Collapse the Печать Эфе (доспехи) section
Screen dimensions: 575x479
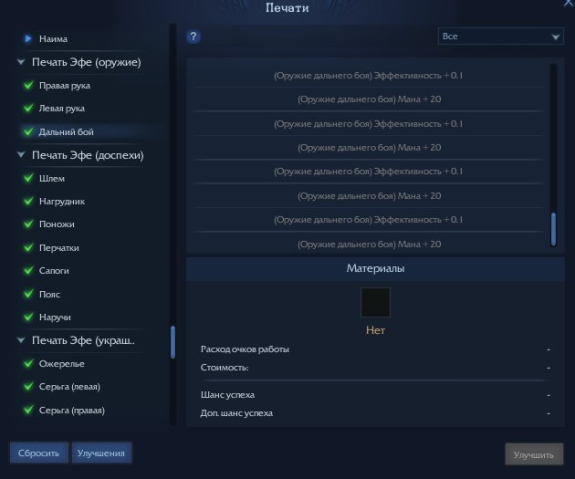point(21,155)
